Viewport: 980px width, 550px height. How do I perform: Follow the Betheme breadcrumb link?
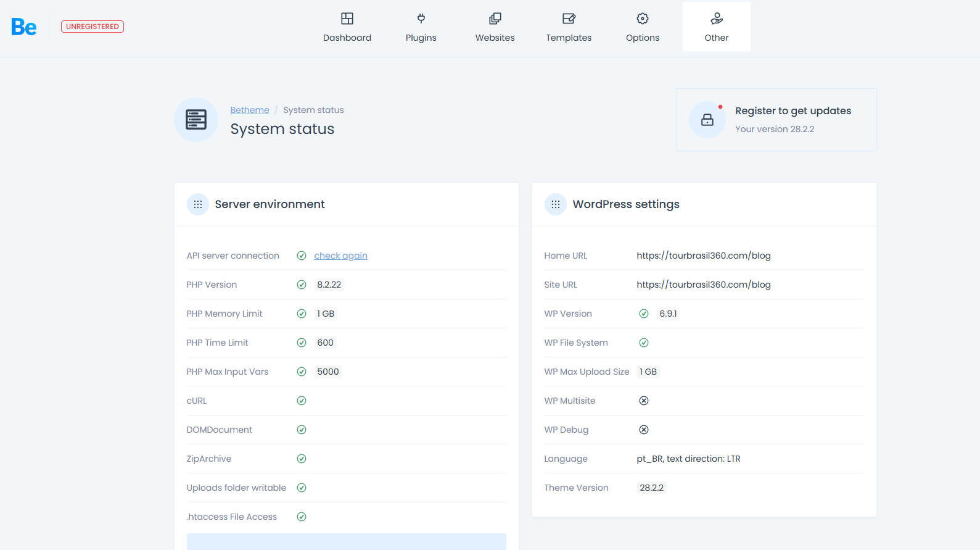(x=250, y=110)
